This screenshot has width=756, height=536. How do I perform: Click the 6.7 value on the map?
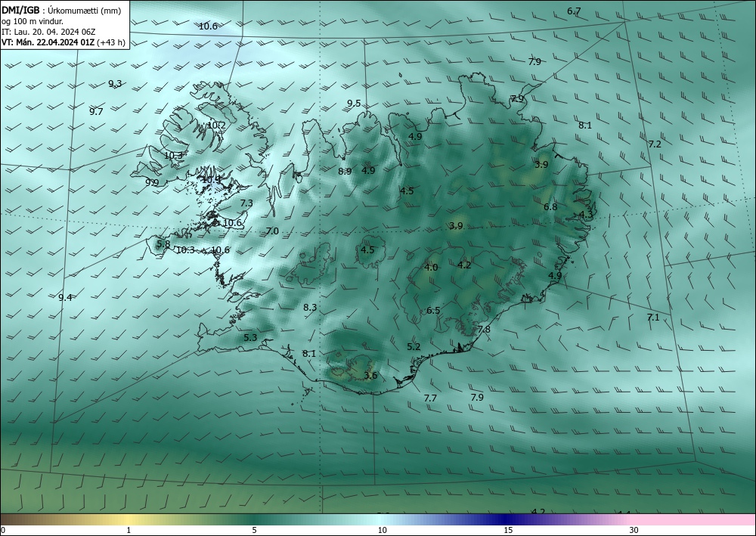[574, 11]
